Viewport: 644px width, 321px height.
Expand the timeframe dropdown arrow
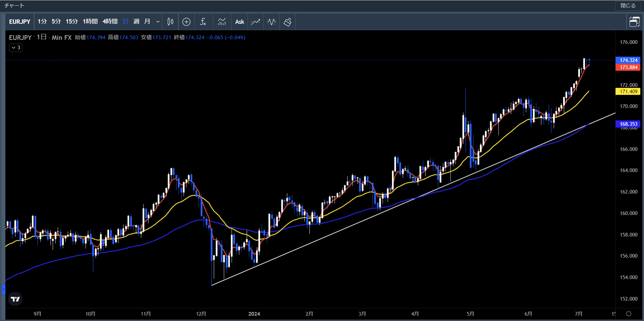coord(158,22)
